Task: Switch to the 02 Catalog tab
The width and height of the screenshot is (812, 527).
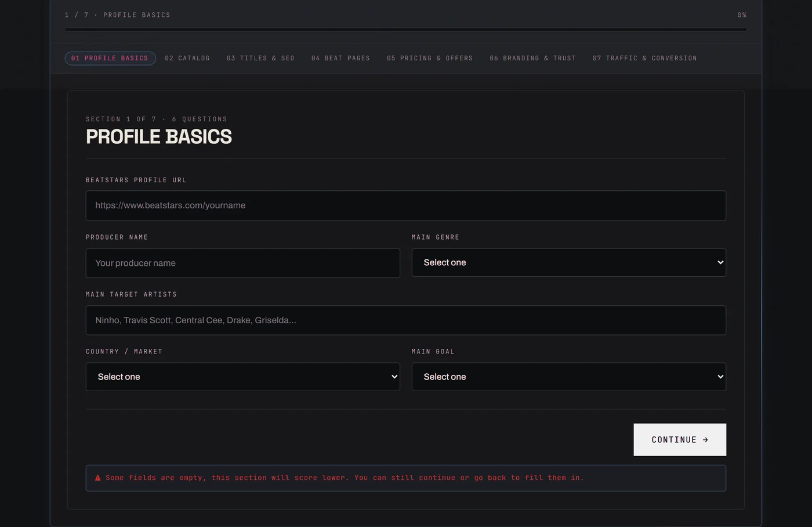Action: click(187, 58)
